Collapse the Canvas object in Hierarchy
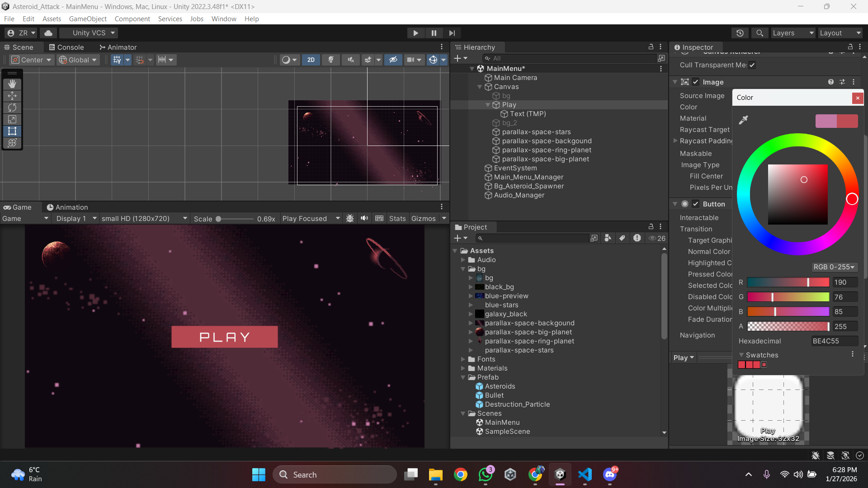This screenshot has height=488, width=868. (x=480, y=87)
